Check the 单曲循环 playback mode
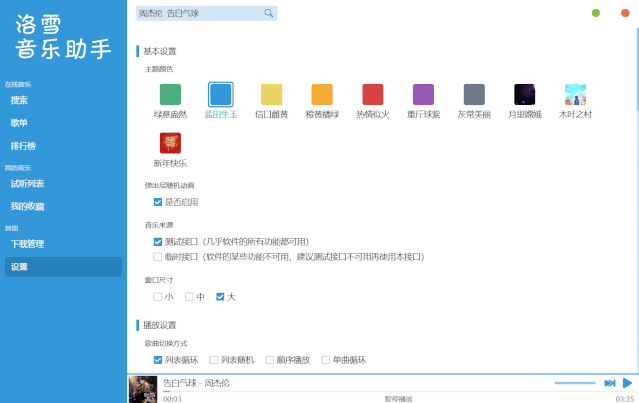Viewport: 639px width, 403px height. (x=326, y=360)
